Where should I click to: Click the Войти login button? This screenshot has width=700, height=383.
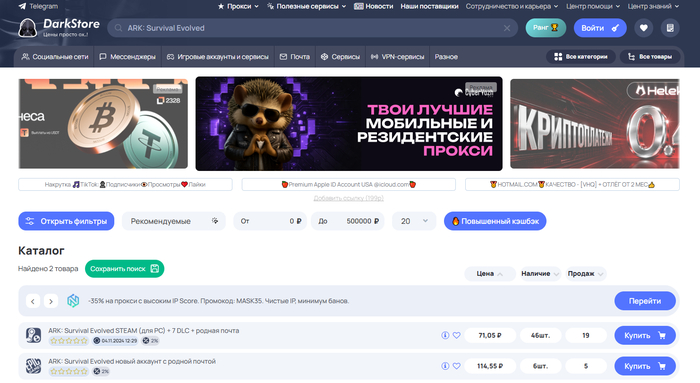click(x=600, y=28)
